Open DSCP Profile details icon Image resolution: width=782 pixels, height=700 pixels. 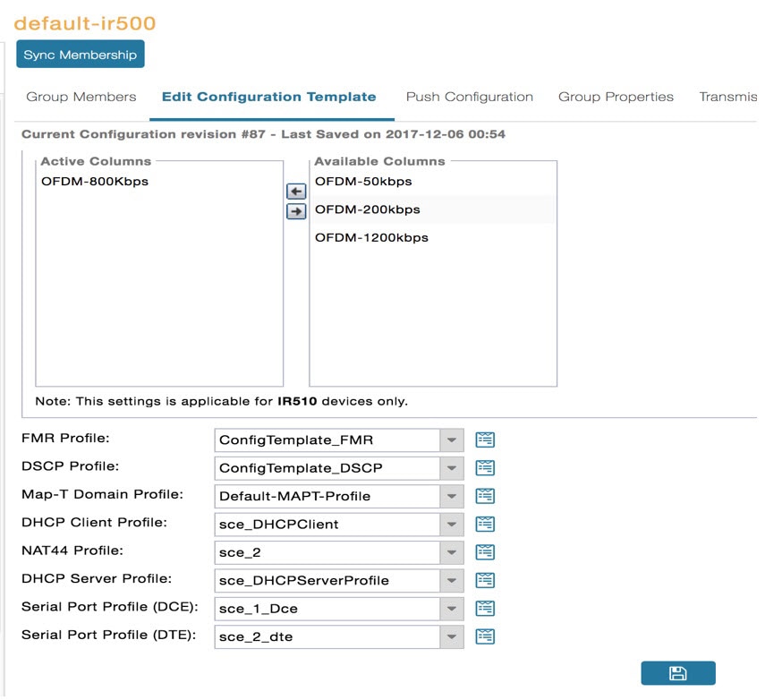coord(485,468)
